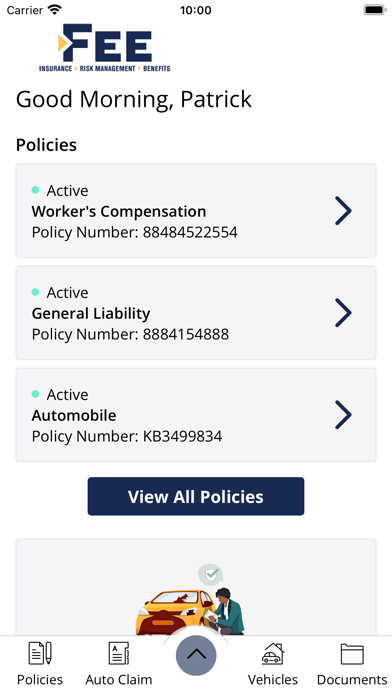This screenshot has height=696, width=392.
Task: Open the Policies tab icon
Action: coord(40,653)
